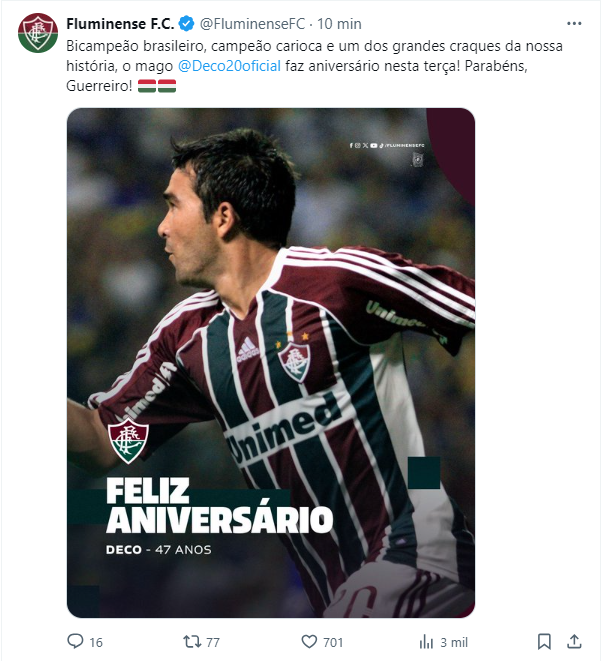This screenshot has width=602, height=661.
Task: Click the blue verified badge
Action: [186, 24]
